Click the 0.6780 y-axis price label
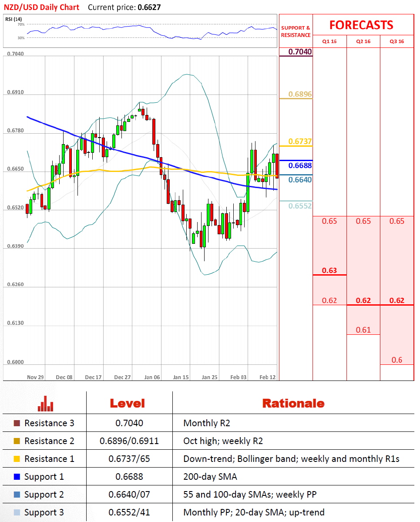This screenshot has height=522, width=420. point(16,131)
